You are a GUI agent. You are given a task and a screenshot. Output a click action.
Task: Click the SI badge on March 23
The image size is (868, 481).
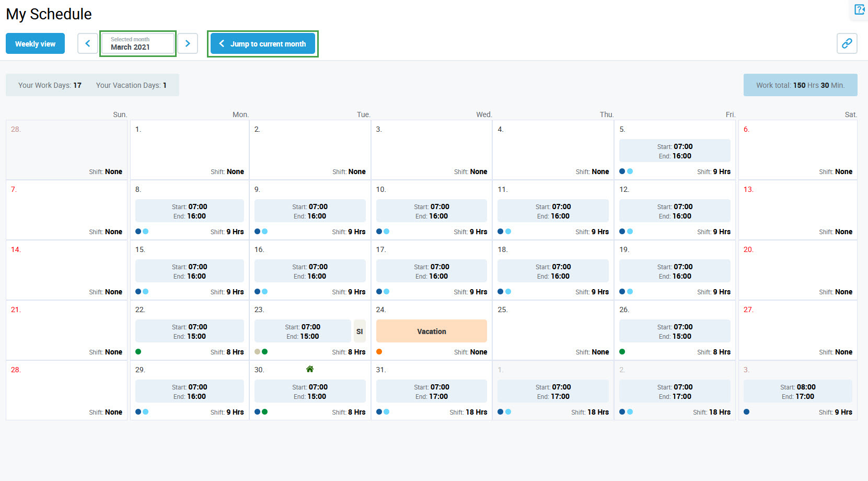tap(360, 331)
